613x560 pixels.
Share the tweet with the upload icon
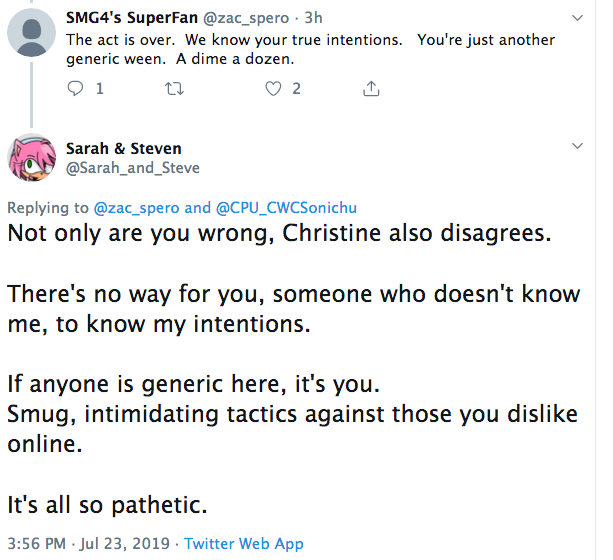pyautogui.click(x=370, y=89)
